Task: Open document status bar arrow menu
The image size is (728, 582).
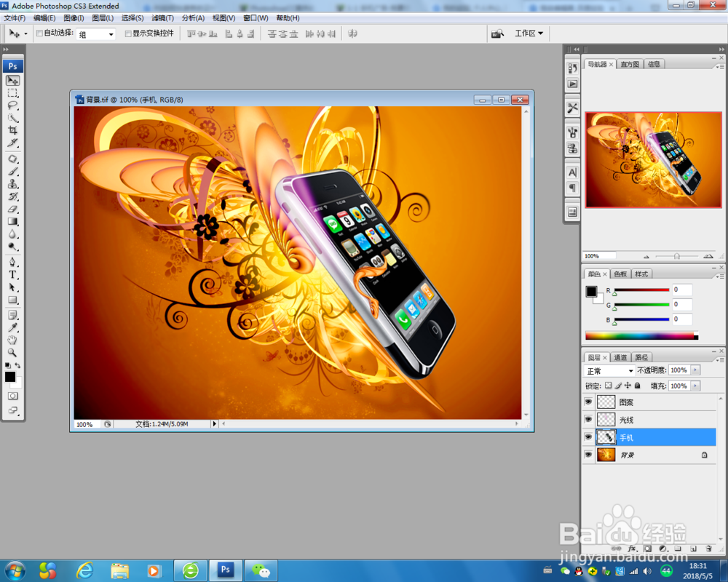Action: click(x=214, y=423)
